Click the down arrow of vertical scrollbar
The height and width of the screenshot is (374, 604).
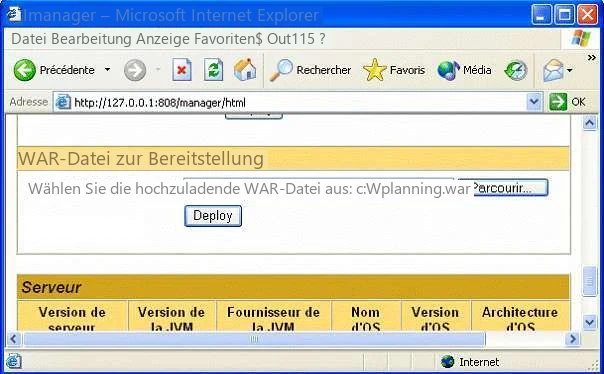coord(589,321)
